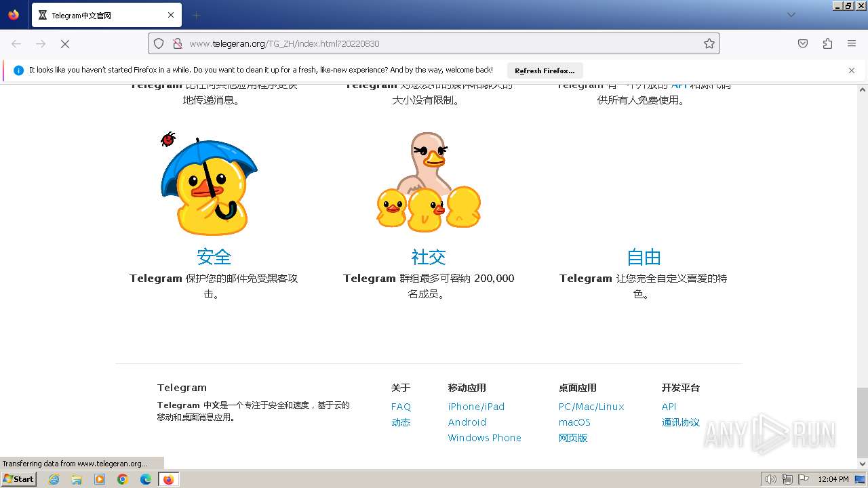Open the 动态 footer link
Viewport: 868px width, 488px height.
[401, 422]
